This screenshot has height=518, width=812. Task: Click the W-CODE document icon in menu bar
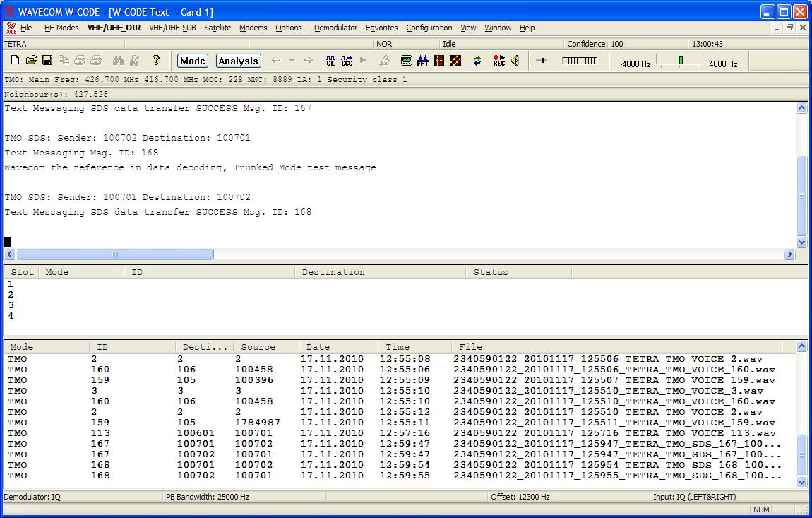[x=11, y=28]
